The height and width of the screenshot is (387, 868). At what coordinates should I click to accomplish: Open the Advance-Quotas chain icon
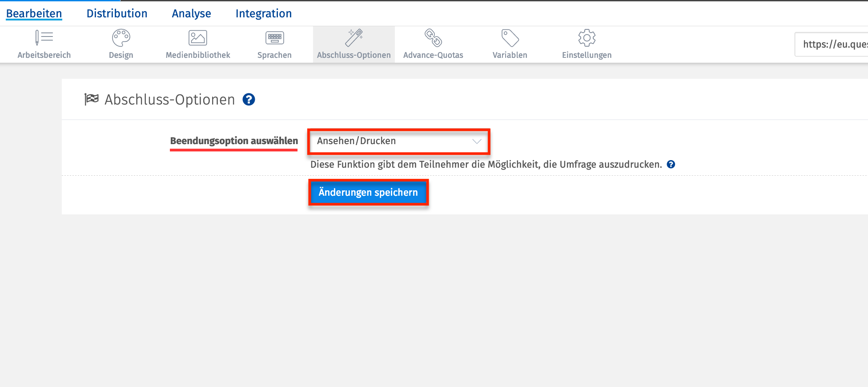click(x=433, y=38)
